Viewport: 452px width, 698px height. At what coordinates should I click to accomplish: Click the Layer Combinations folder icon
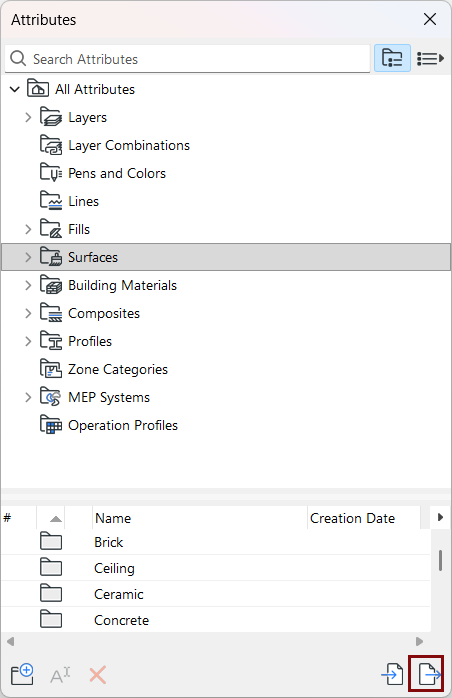point(51,145)
